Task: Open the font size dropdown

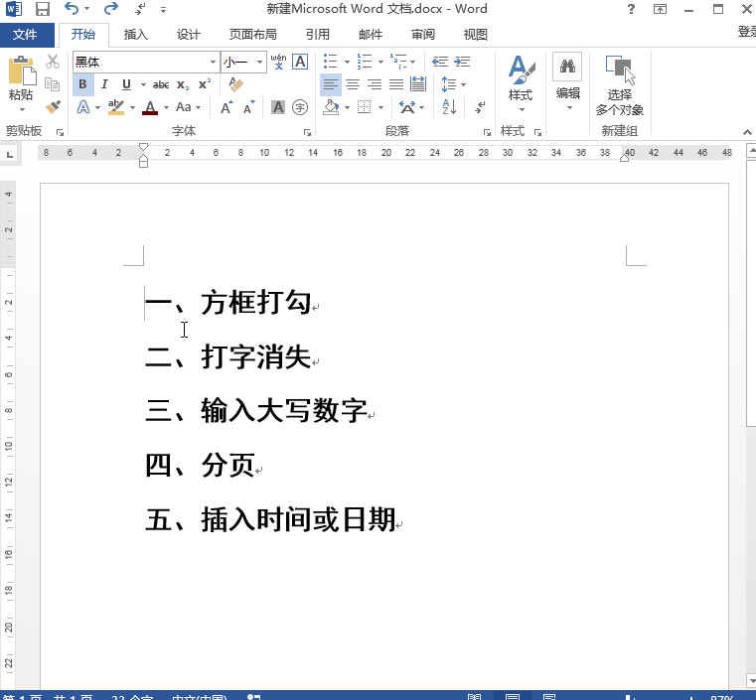Action: (259, 63)
